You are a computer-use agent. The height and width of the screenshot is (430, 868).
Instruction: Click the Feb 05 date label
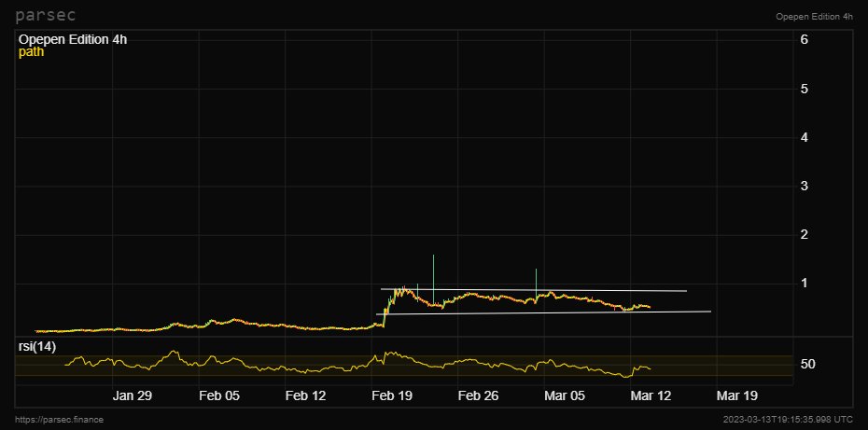(218, 395)
